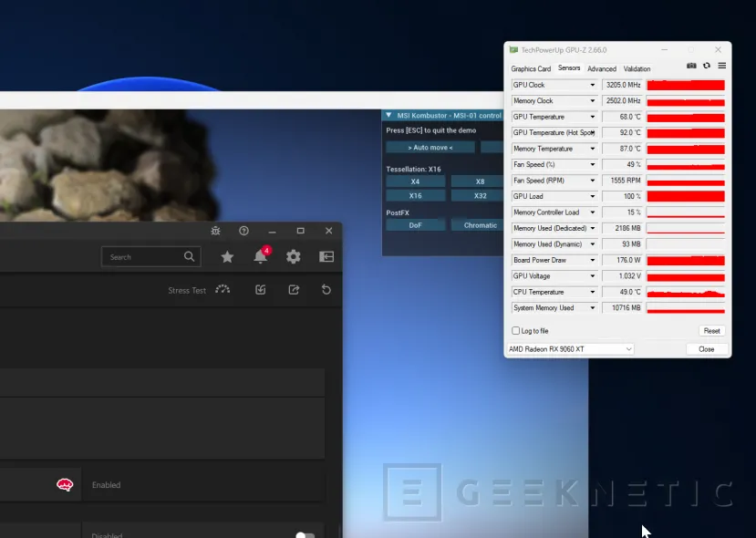Click the Memory Temperature red history graph
Screen dimensions: 756x538
click(x=686, y=149)
